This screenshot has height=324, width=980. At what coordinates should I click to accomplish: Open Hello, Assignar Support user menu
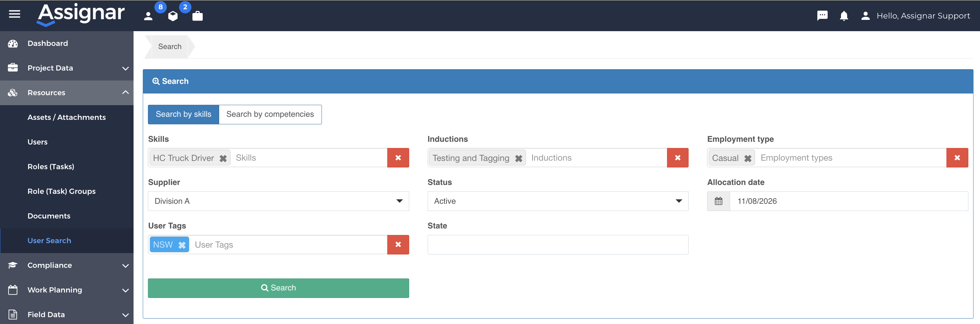915,16
